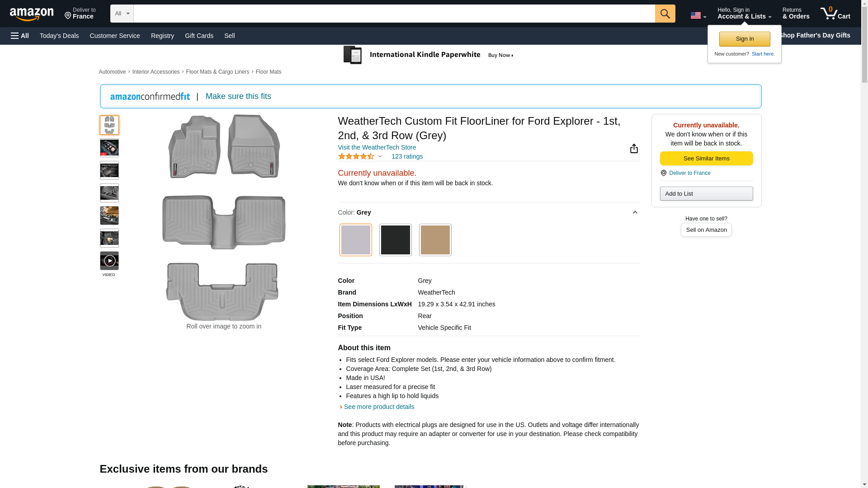868x488 pixels.
Task: Select the black color swatch
Action: click(x=395, y=240)
